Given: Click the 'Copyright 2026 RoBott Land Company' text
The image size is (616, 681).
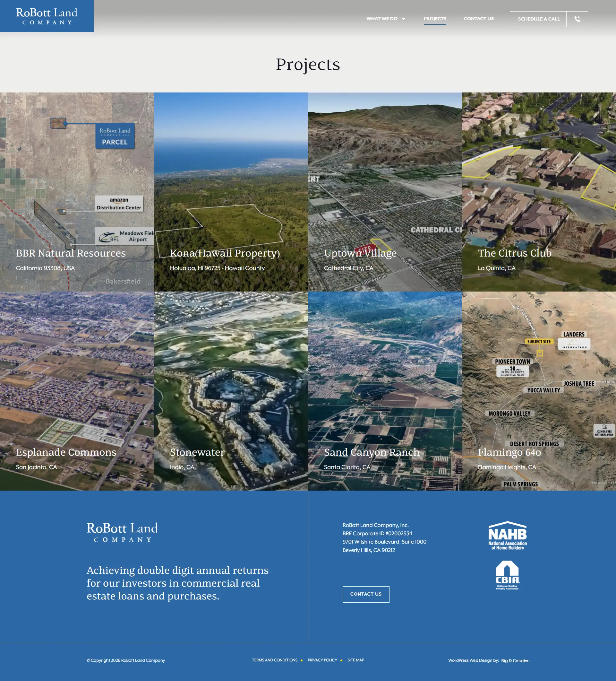Looking at the screenshot, I should (x=126, y=660).
